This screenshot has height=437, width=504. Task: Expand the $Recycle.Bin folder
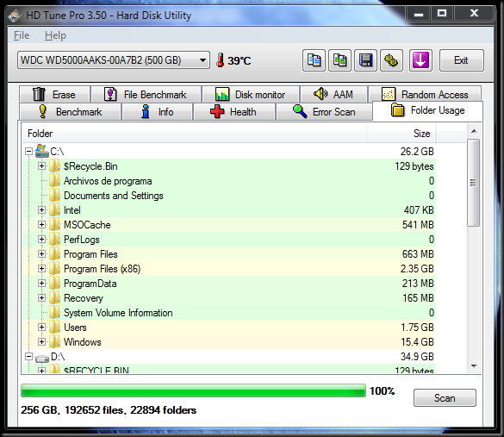click(x=41, y=166)
